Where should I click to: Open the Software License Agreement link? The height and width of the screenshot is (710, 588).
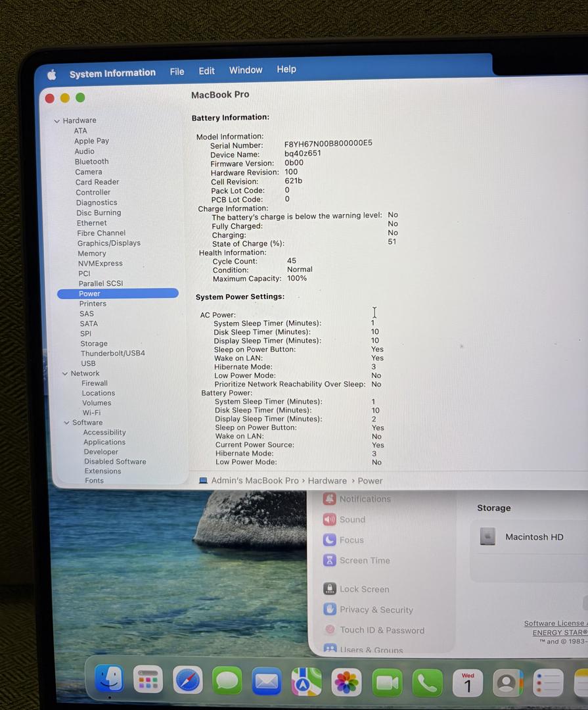(554, 623)
